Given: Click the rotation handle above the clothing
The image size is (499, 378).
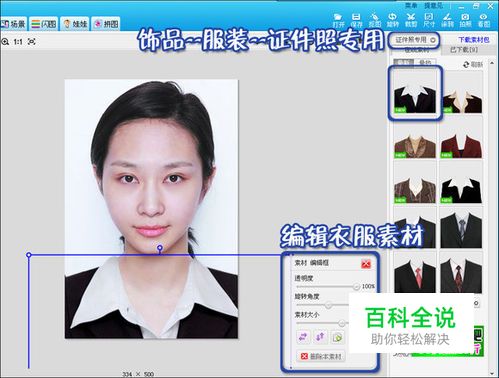Looking at the screenshot, I should pos(160,248).
